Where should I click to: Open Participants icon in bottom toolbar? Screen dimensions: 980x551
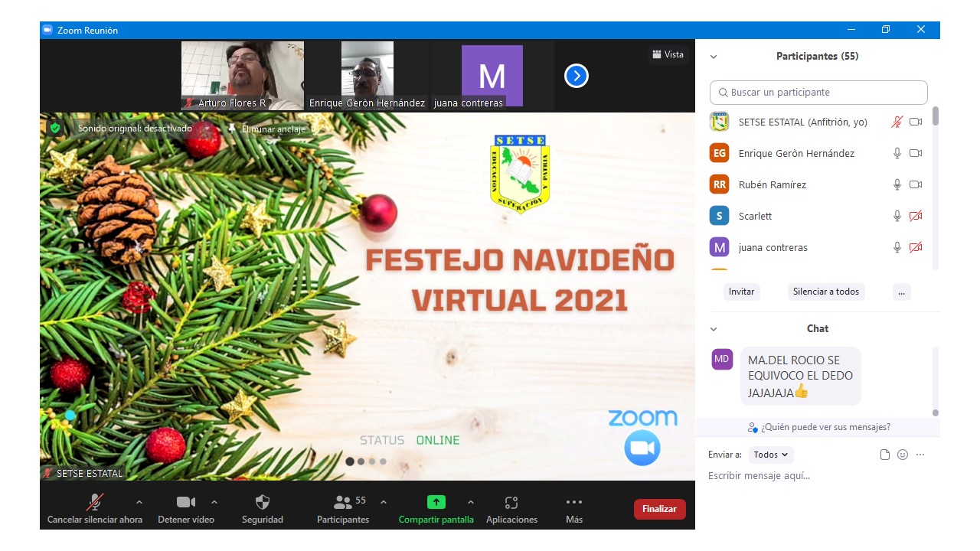[343, 502]
